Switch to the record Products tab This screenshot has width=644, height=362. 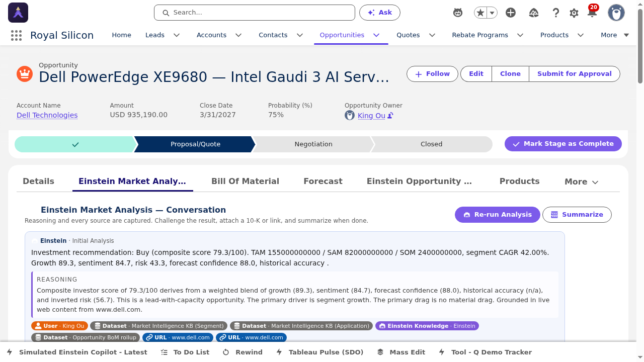click(519, 182)
